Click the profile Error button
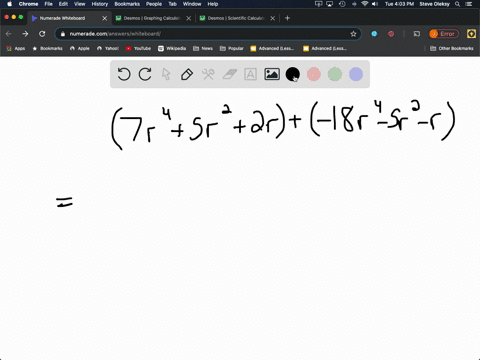480x360 pixels. 444,34
